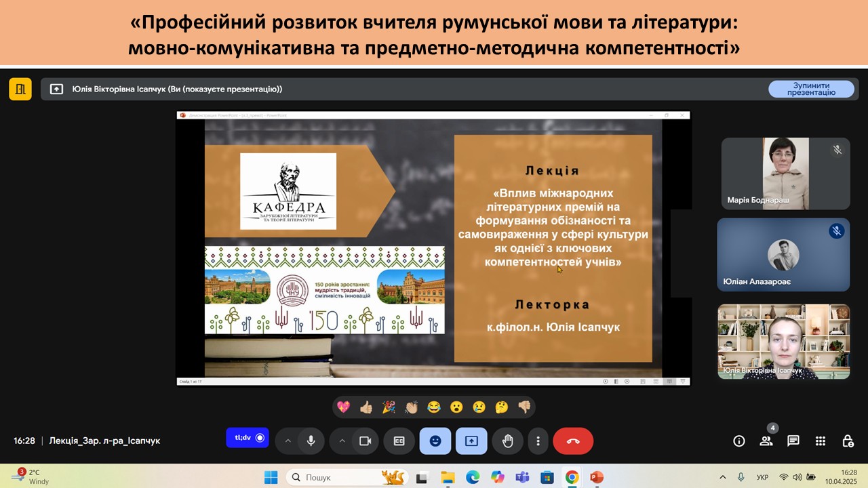
Task: Open the activities grid icon
Action: 821,441
